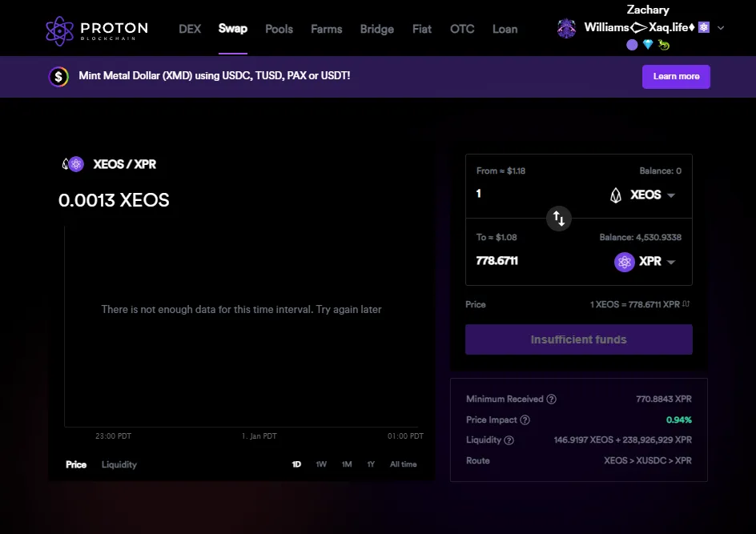Select the All time chart interval

[x=404, y=464]
